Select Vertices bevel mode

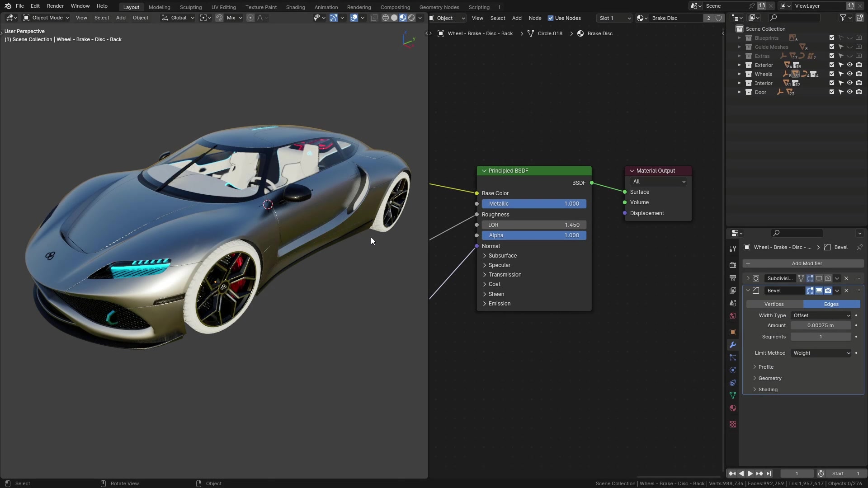774,304
